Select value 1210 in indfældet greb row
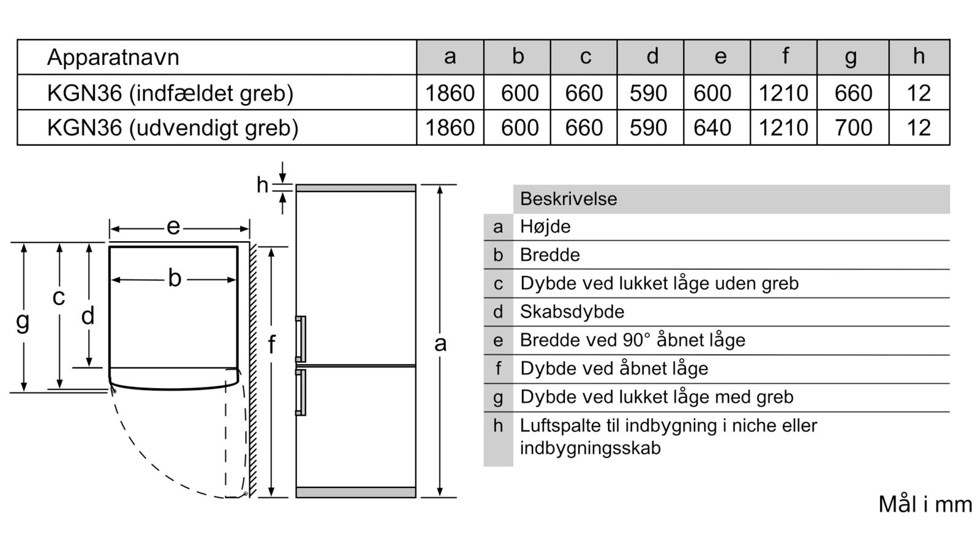This screenshot has height=551, width=980. pos(783,93)
